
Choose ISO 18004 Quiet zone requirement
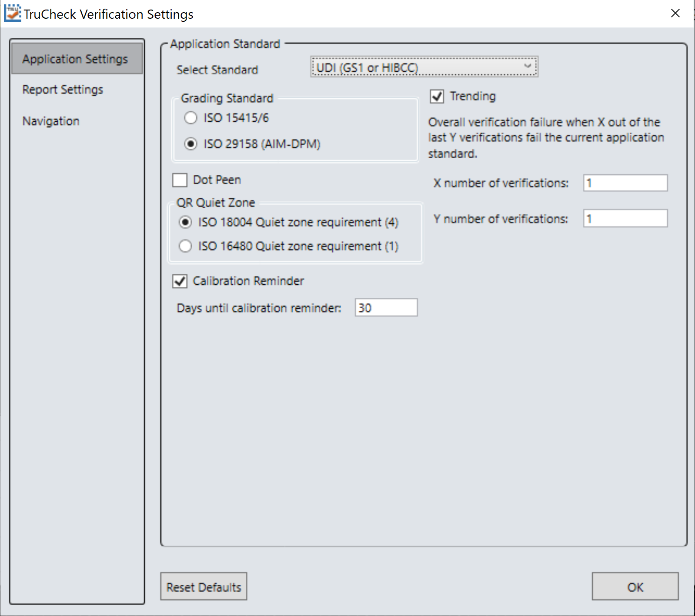185,222
